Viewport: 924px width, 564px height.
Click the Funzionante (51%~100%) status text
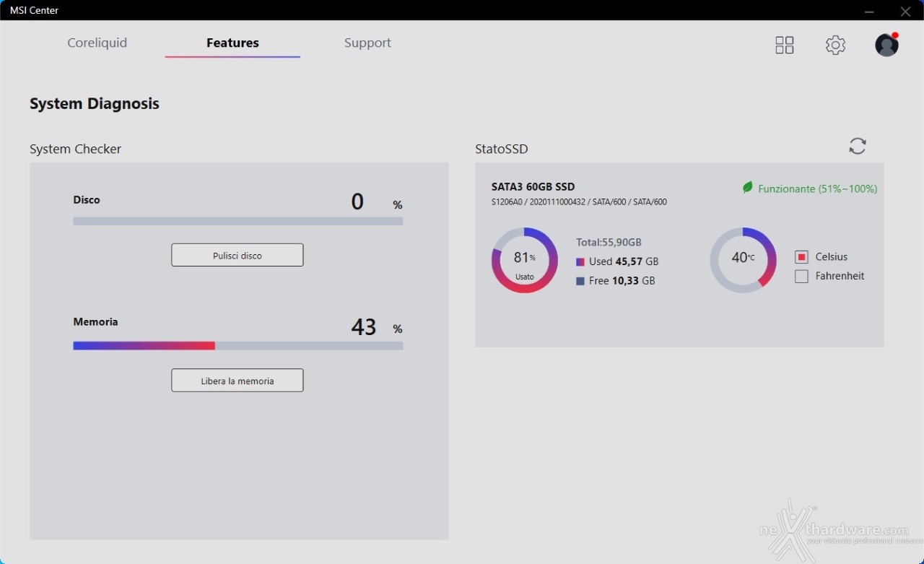point(818,188)
